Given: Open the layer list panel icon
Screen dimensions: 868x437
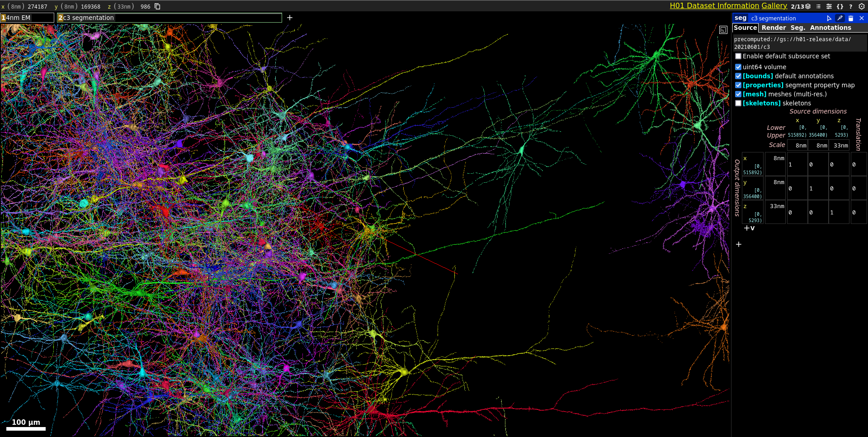Looking at the screenshot, I should pyautogui.click(x=808, y=6).
